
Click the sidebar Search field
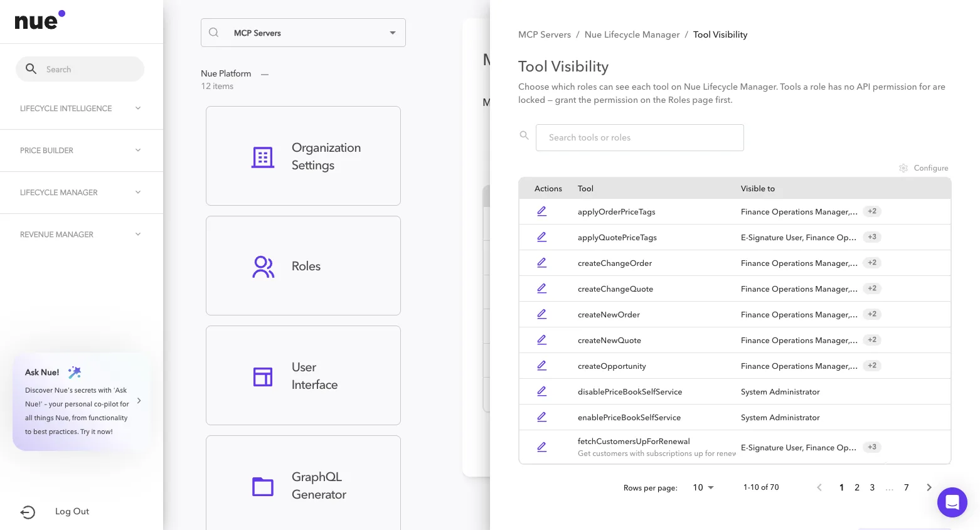coord(80,69)
